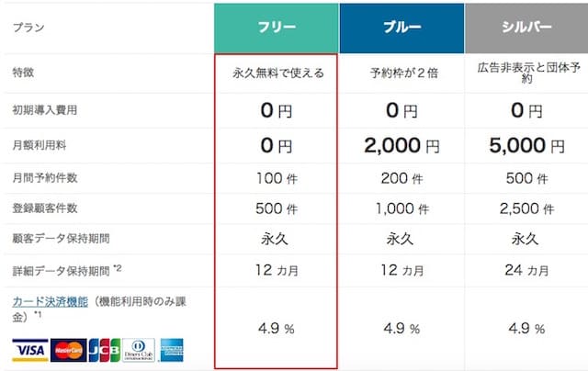Click the プラン column label
The image size is (588, 371).
pos(28,28)
